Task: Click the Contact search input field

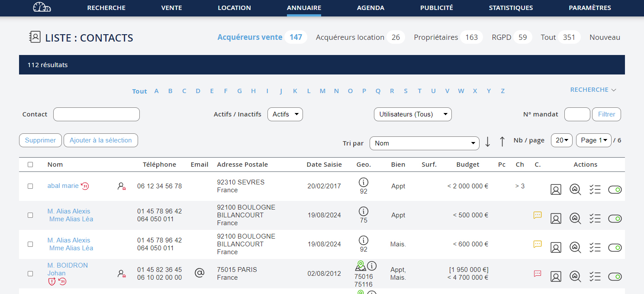Action: [x=97, y=114]
